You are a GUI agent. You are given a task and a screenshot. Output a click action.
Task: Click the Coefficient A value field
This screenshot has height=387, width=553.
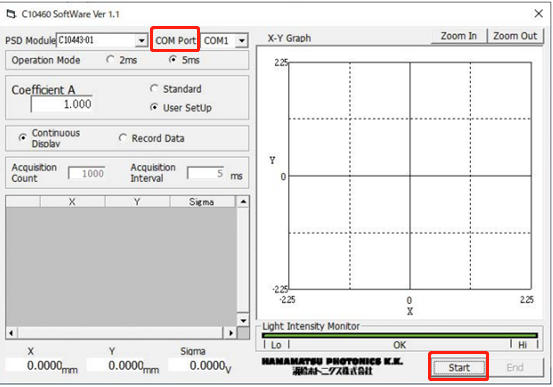62,104
